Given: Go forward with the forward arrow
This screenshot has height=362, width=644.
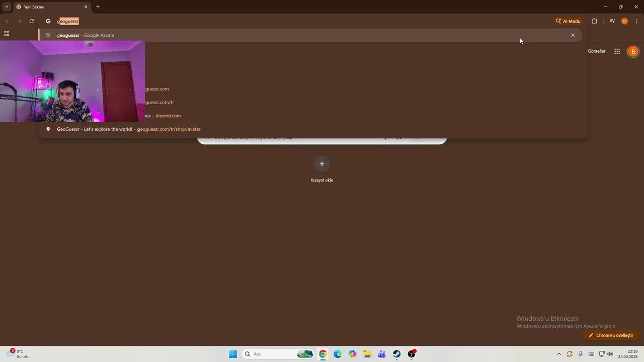Looking at the screenshot, I should 19,21.
